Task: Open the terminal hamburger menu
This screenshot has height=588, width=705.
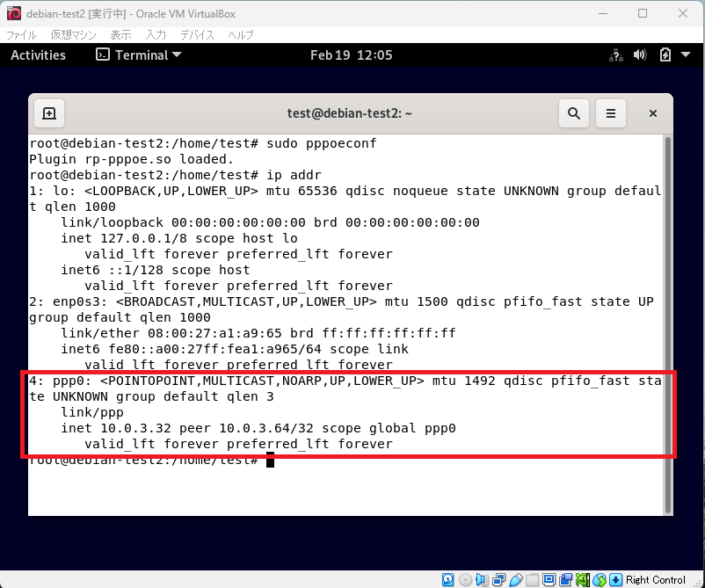Action: (x=611, y=113)
